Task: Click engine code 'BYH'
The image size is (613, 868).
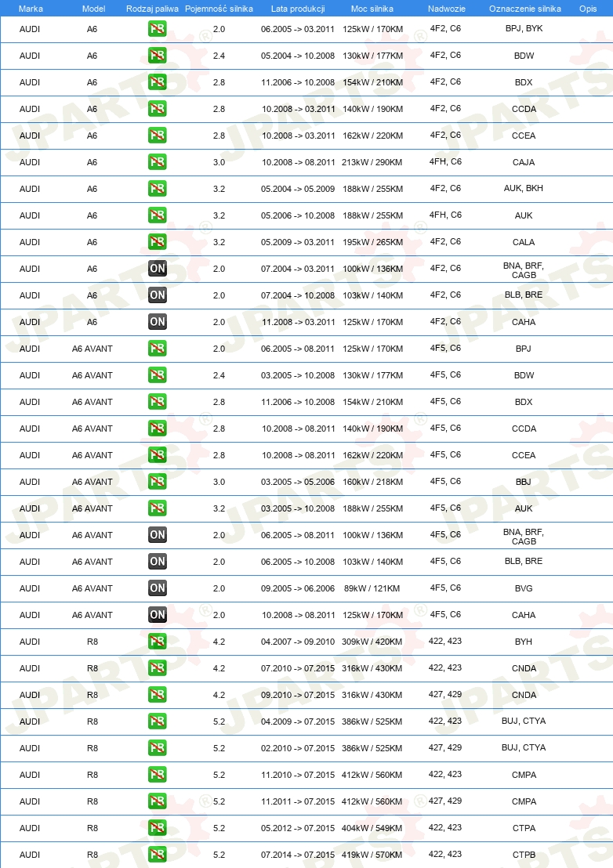Action: (x=524, y=642)
